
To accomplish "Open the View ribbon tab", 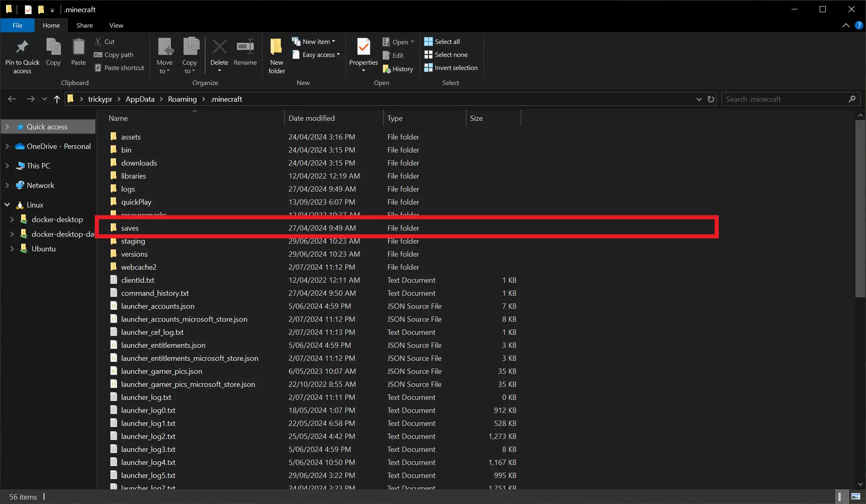I will point(116,25).
